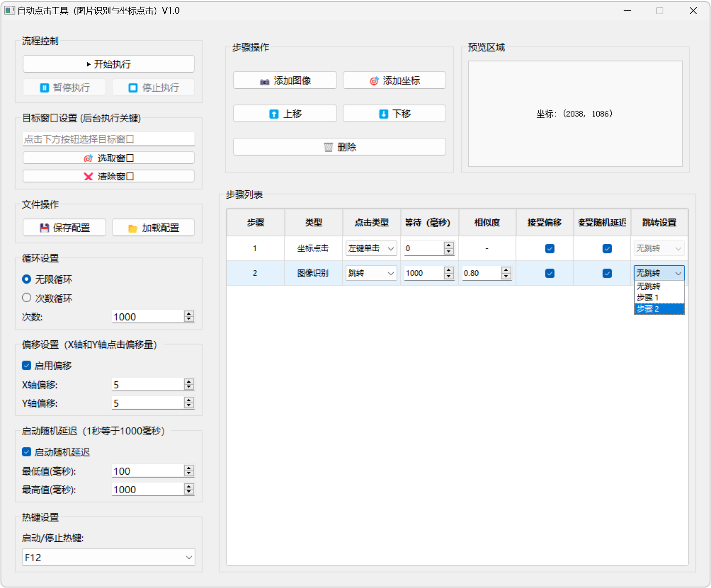Click the X轴偏移 spinner arrows
The height and width of the screenshot is (588, 711).
coord(189,385)
